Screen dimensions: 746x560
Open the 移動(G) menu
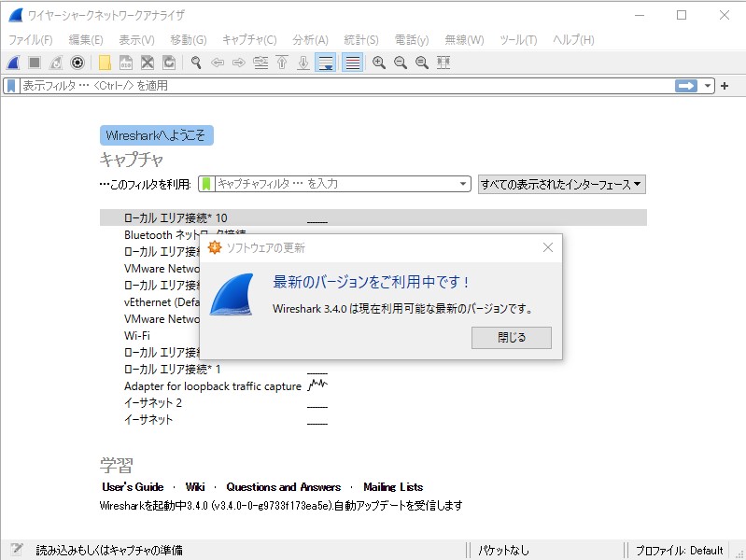189,40
